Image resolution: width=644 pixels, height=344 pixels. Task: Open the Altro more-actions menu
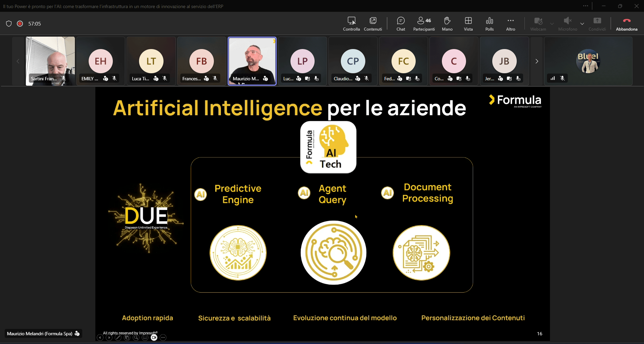[510, 24]
